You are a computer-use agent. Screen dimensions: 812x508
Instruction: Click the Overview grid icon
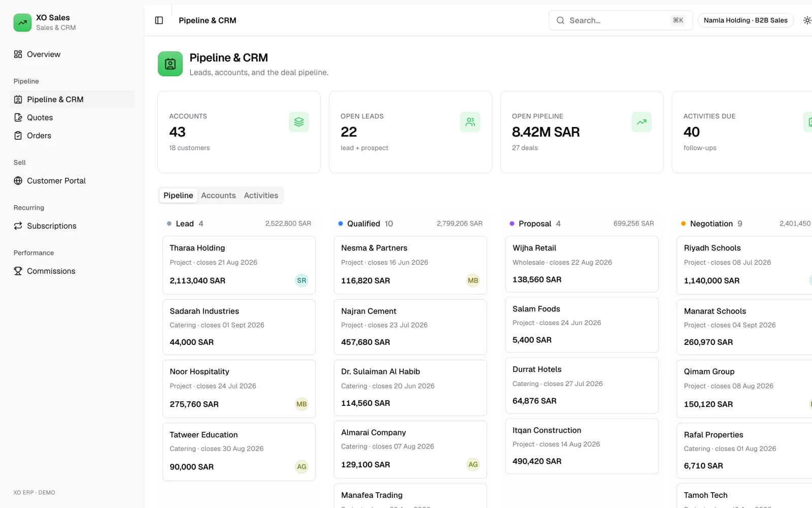(x=18, y=54)
